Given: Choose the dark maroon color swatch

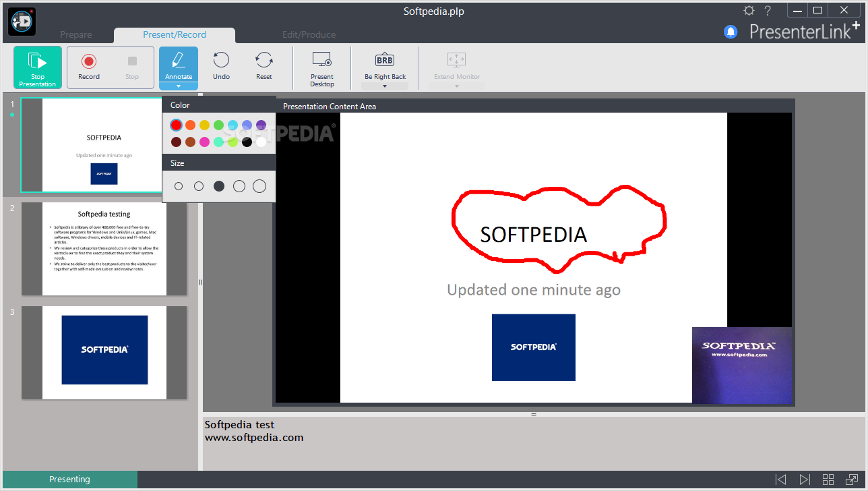Looking at the screenshot, I should click(176, 142).
